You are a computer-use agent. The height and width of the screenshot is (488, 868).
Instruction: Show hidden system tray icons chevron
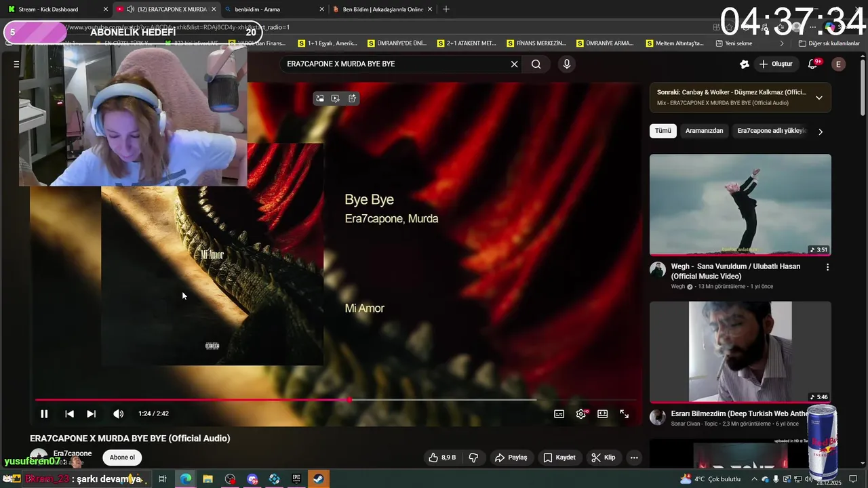(x=754, y=479)
